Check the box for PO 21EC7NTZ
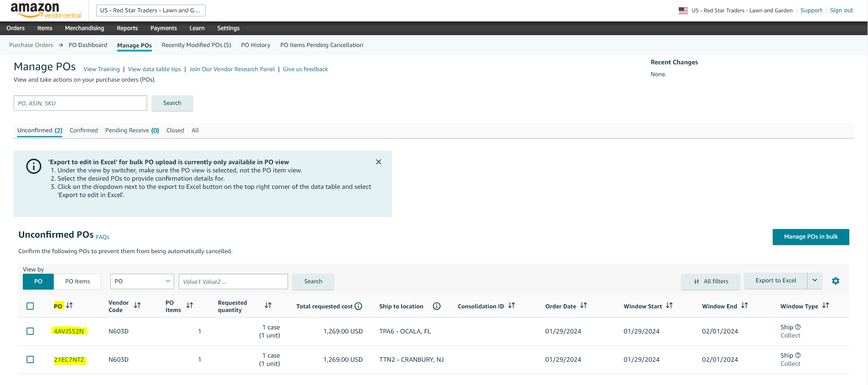This screenshot has width=868, height=385. pos(30,359)
